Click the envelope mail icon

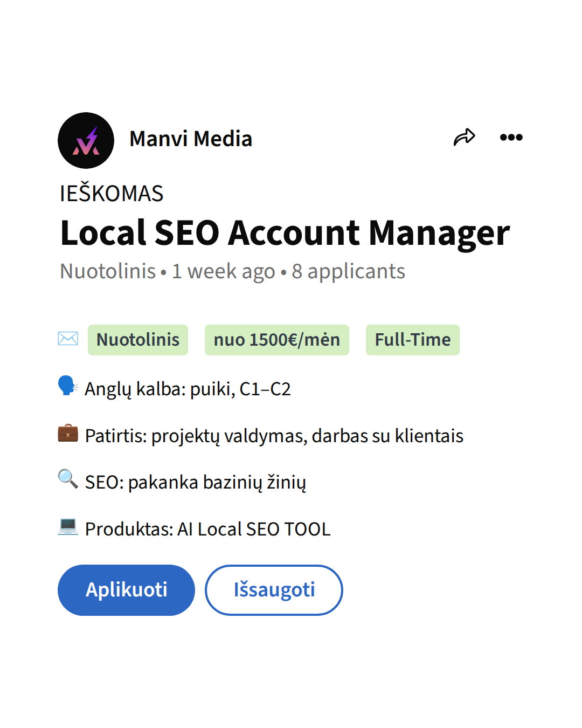68,339
